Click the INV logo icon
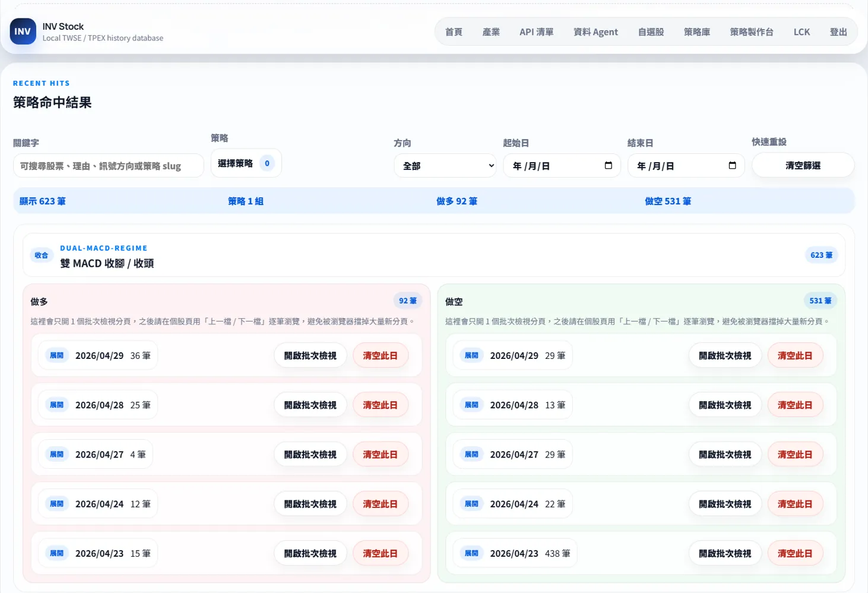Image resolution: width=868 pixels, height=593 pixels. (23, 31)
